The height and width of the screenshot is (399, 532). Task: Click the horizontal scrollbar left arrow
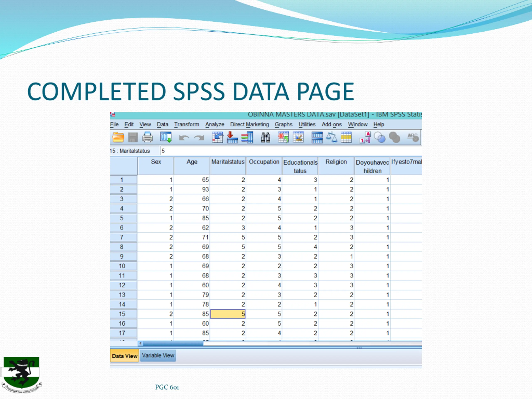(140, 344)
